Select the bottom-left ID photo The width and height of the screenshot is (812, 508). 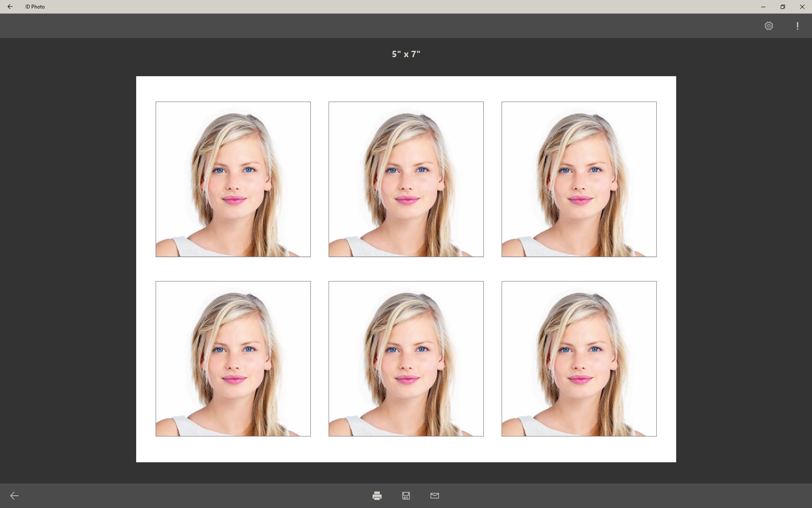pyautogui.click(x=233, y=359)
